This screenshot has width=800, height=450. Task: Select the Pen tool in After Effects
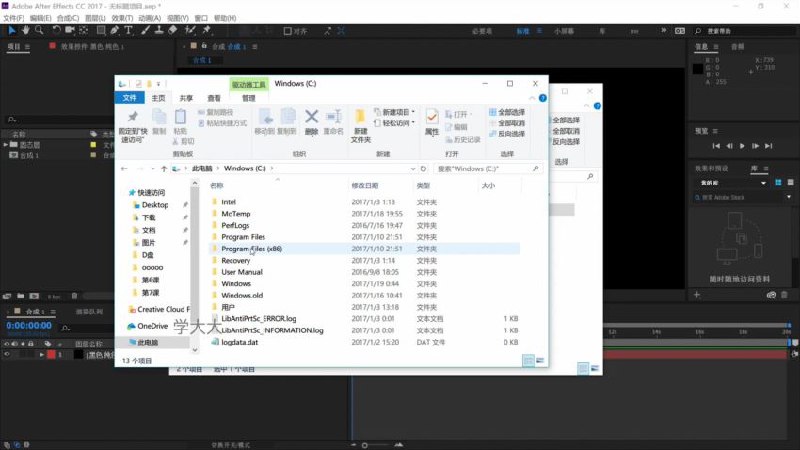tap(114, 31)
